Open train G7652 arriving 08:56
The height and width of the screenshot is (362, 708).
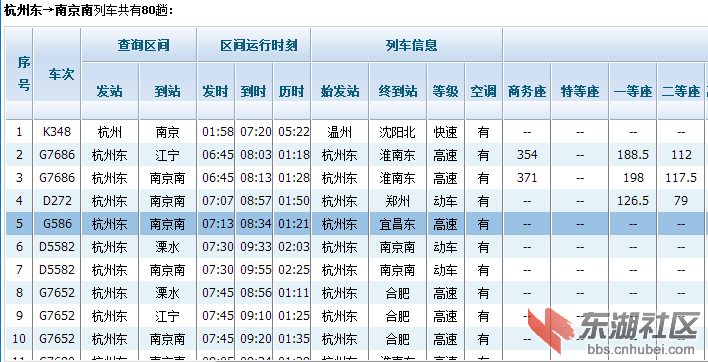pyautogui.click(x=57, y=293)
